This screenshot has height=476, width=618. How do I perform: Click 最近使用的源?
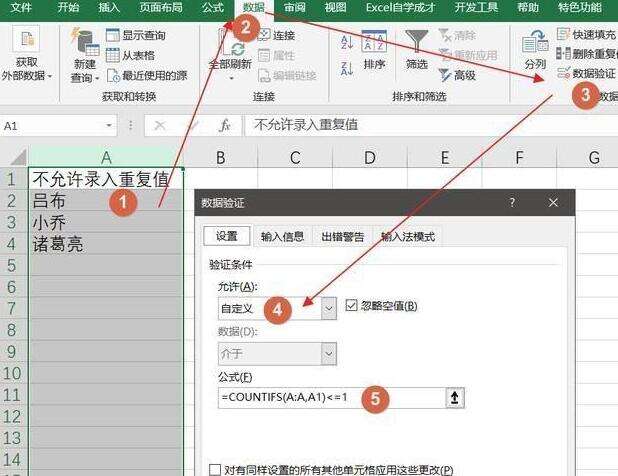[x=147, y=75]
